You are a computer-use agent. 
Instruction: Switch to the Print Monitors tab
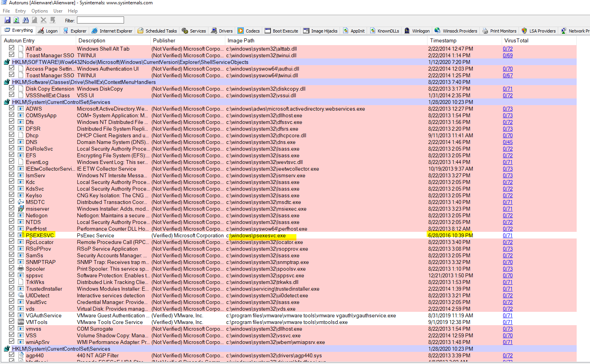point(499,31)
